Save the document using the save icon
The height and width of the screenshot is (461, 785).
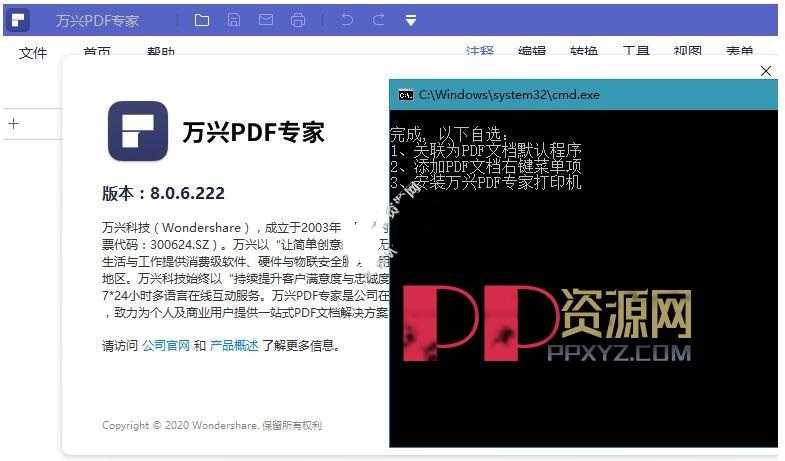234,20
